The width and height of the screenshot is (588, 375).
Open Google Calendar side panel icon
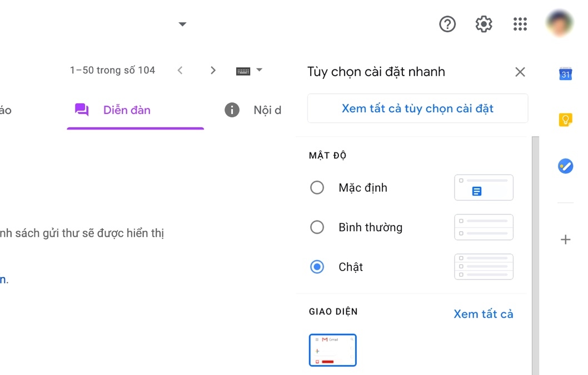(565, 73)
